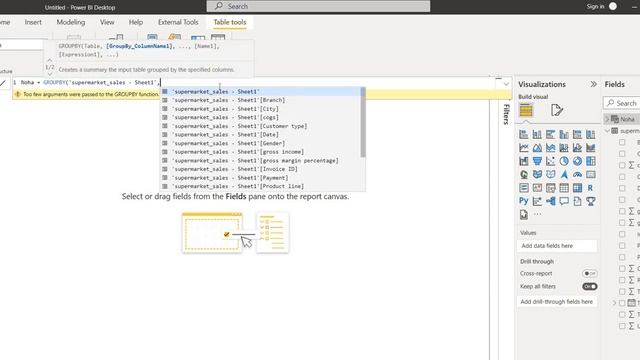Select the Decomposition tree visual
This screenshot has height=360, width=640.
[551, 201]
